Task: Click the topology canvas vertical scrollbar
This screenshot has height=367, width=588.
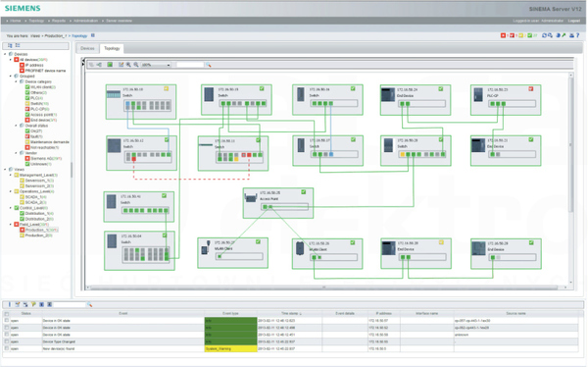Action: (570, 144)
